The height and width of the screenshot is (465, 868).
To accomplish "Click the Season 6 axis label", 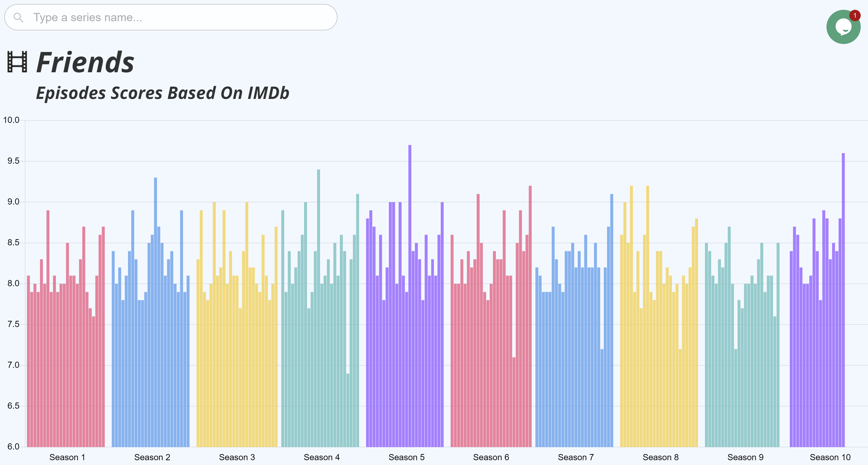I will pyautogui.click(x=491, y=457).
